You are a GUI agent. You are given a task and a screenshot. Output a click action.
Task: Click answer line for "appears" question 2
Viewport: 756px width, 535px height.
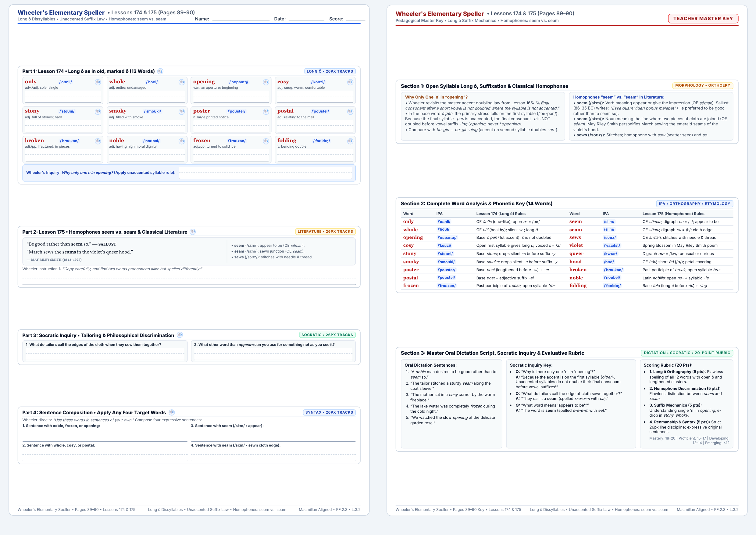point(273,354)
